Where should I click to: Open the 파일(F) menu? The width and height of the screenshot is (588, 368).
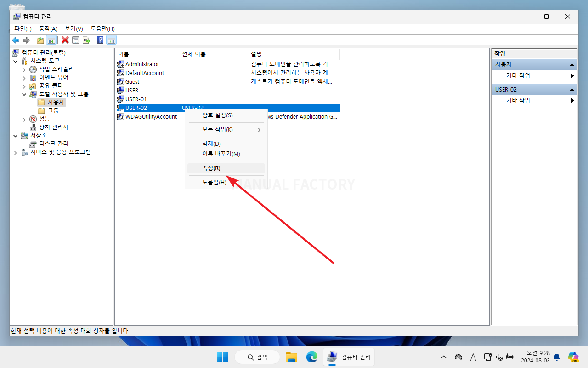click(x=23, y=29)
